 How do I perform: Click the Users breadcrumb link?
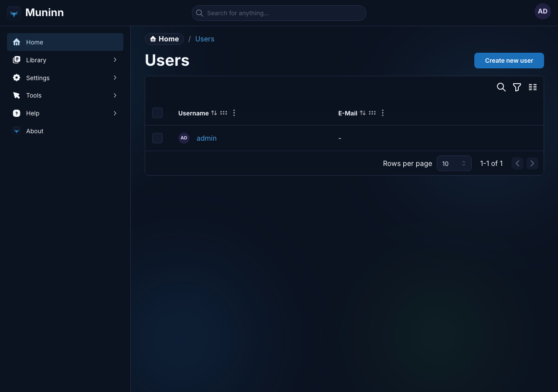tap(205, 39)
